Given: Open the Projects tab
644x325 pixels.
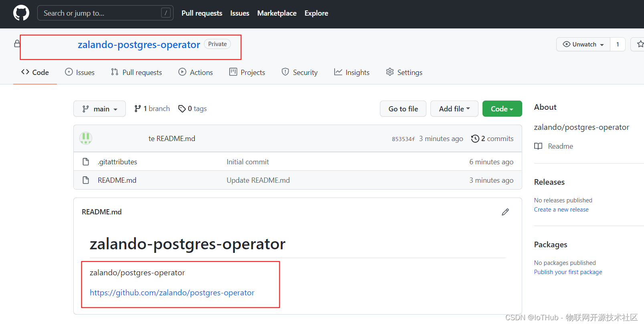Looking at the screenshot, I should (x=247, y=72).
